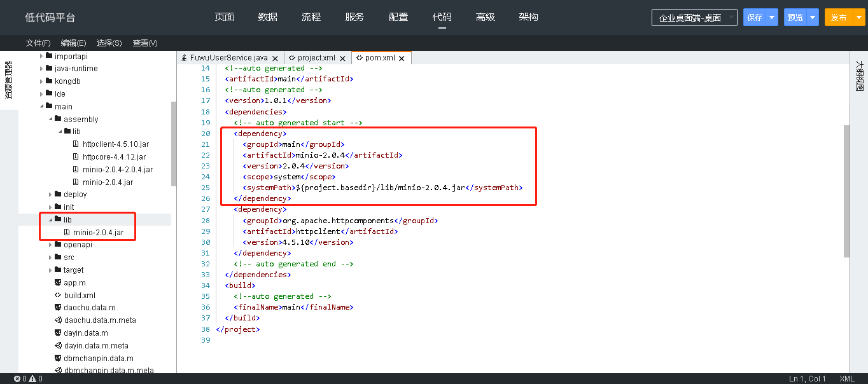
Task: Open the 文件(F) menu
Action: [x=38, y=43]
